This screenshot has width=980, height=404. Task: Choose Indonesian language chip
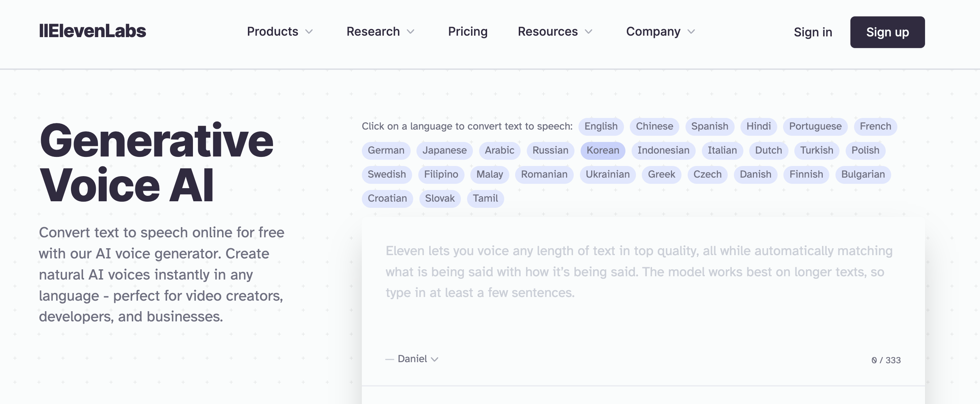[x=663, y=150]
